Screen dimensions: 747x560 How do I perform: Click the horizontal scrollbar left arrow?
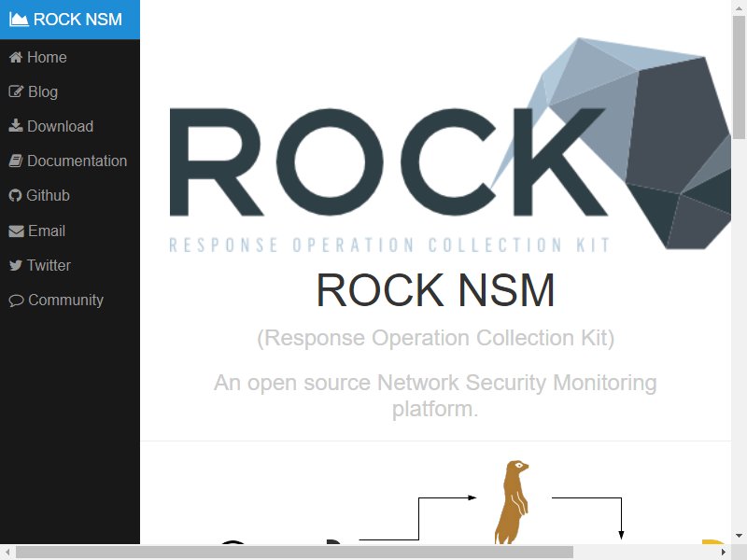tap(7, 553)
